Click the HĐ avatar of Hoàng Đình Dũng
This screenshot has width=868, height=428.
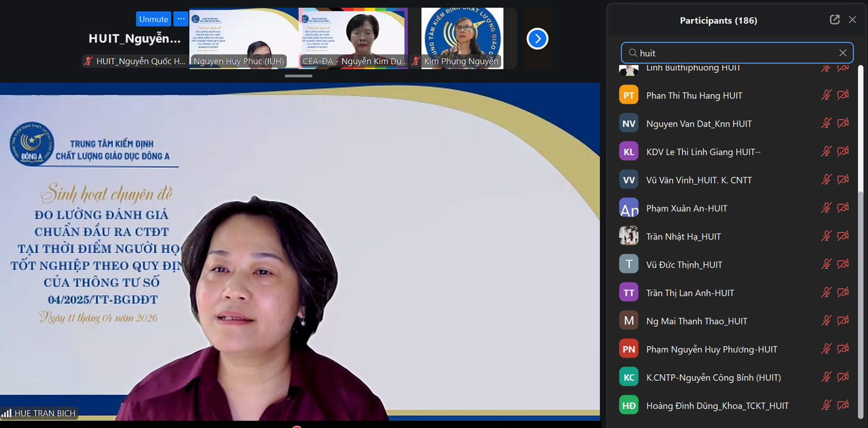[629, 405]
